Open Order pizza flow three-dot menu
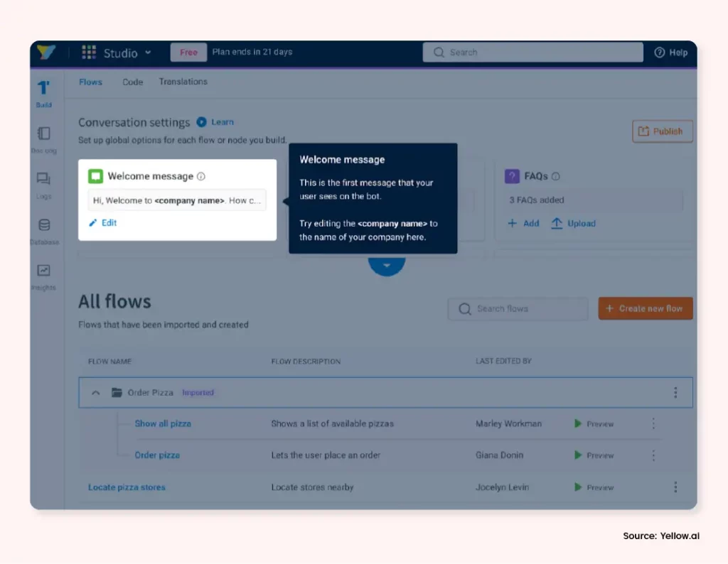 pyautogui.click(x=653, y=455)
